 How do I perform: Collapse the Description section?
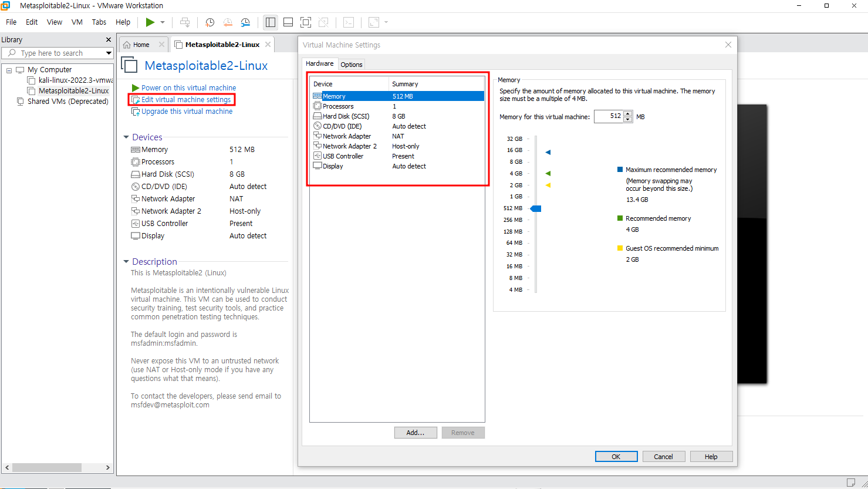(126, 262)
